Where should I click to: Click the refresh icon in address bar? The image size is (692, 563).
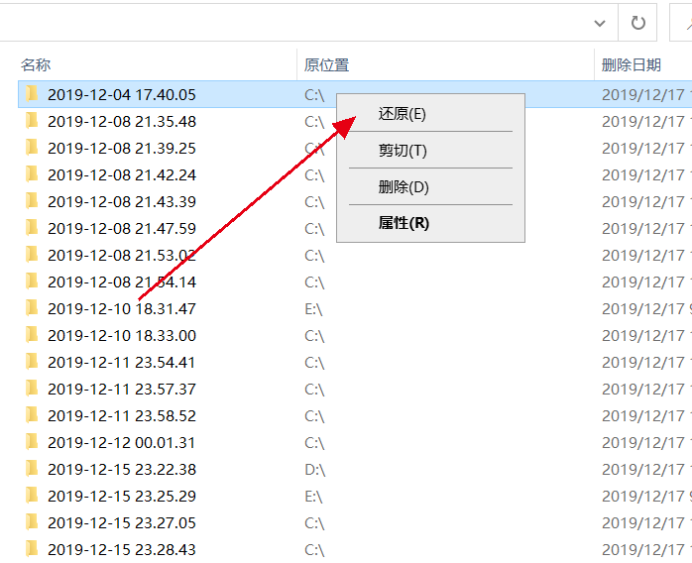637,22
